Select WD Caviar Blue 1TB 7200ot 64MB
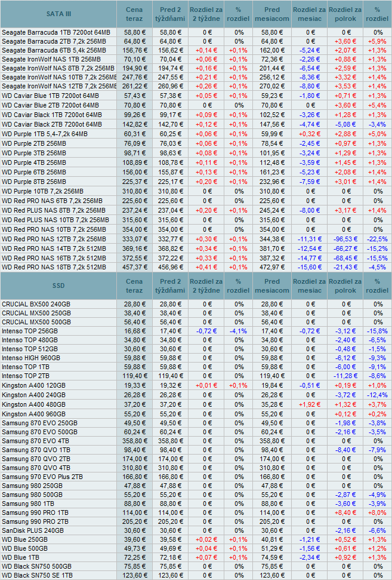 (x=50, y=96)
